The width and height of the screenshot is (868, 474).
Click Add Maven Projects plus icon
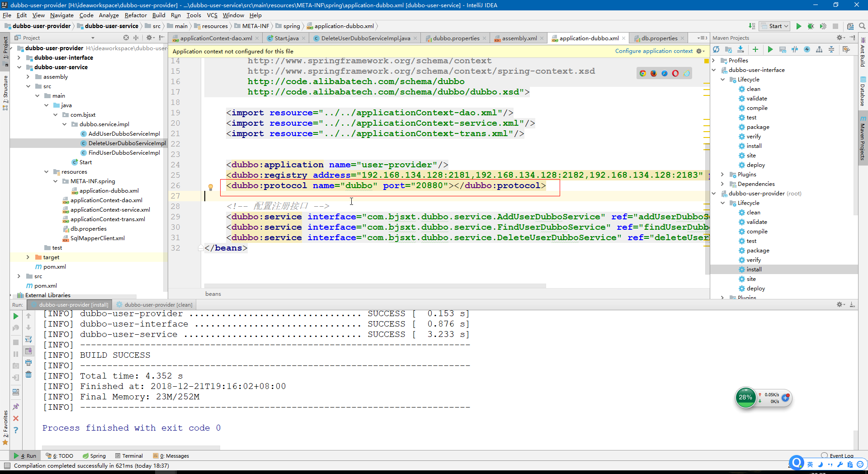click(755, 49)
